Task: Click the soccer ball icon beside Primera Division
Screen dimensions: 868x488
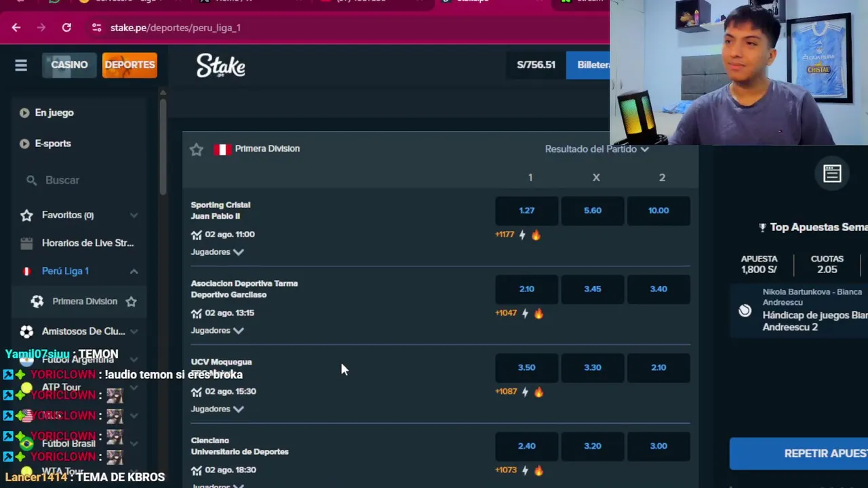Action: [x=37, y=302]
